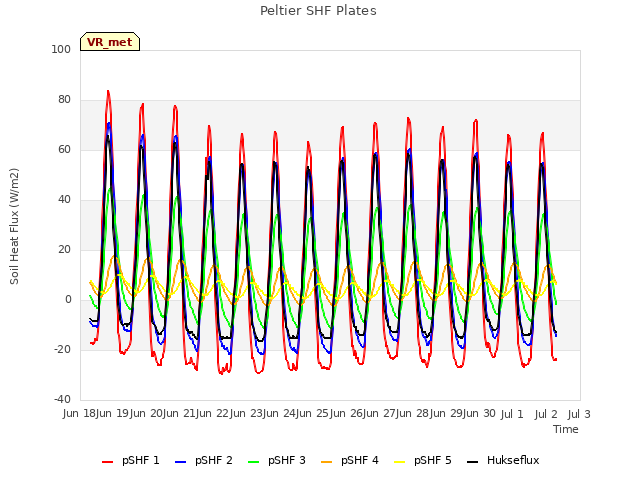Screen dimensions: 640x480
Task: Click the Jul 2 x-axis tick label
Action: point(546,414)
